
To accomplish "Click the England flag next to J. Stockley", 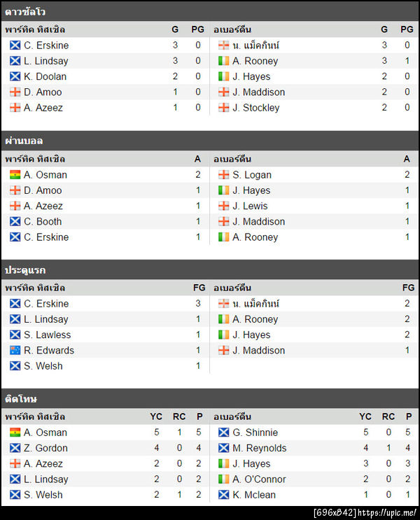I will (224, 108).
